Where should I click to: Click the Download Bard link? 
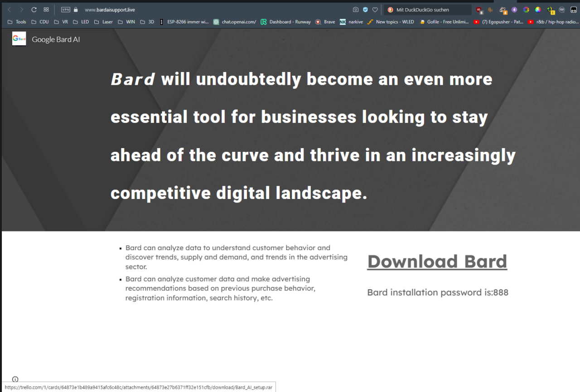click(437, 261)
